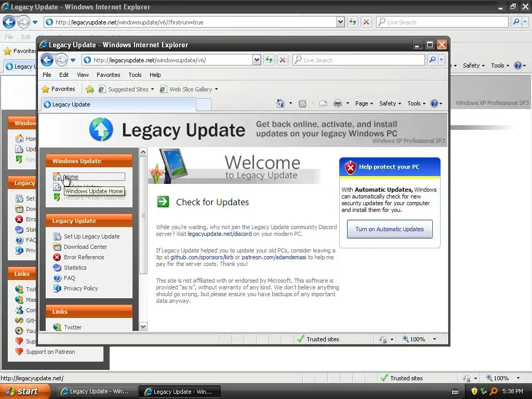Screen dimensions: 532x399
Task: Click Twitter link in Links section
Action: pos(73,327)
